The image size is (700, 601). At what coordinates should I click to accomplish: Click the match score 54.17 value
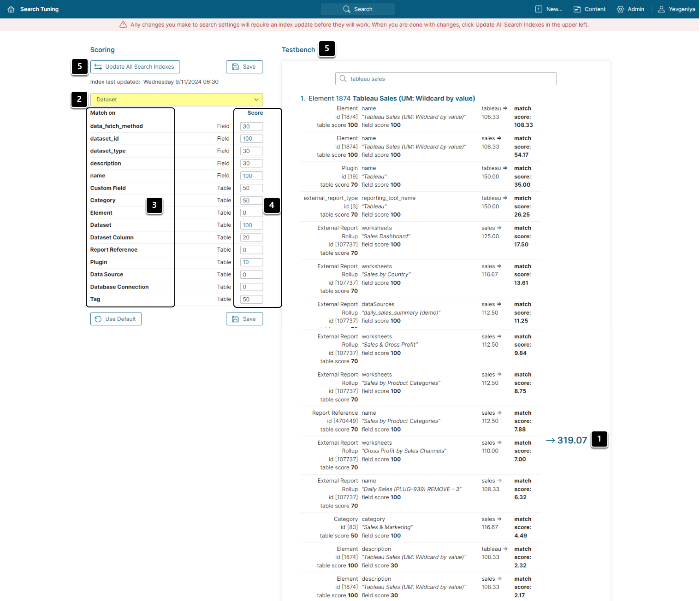(522, 155)
